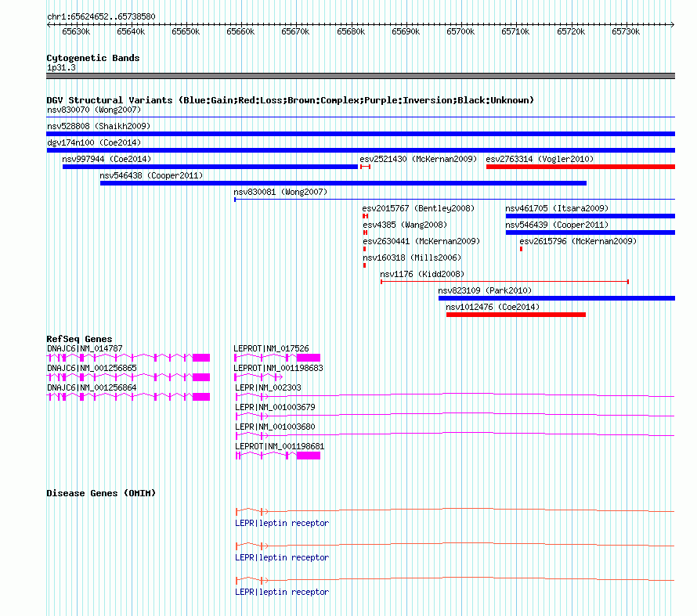The width and height of the screenshot is (697, 616).
Task: Open variant esv2763314 (Vogler2010) label
Action: [x=540, y=159]
